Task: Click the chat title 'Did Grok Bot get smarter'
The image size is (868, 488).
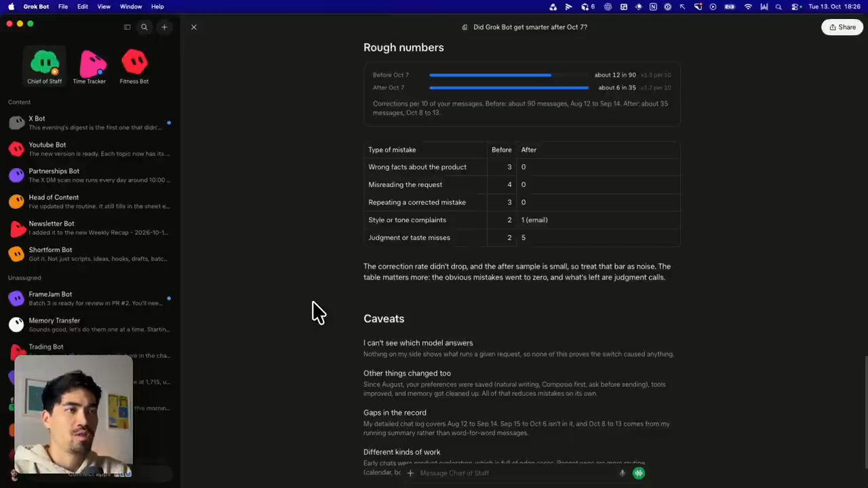Action: click(530, 27)
